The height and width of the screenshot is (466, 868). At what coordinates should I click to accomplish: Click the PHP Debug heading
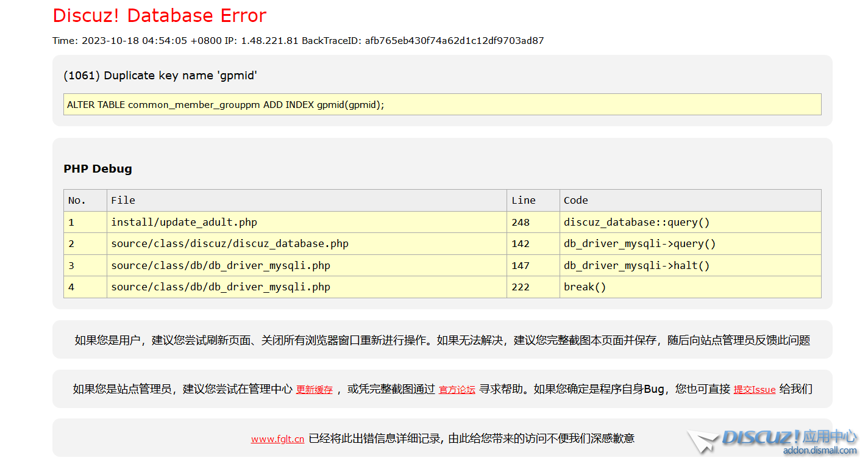98,169
